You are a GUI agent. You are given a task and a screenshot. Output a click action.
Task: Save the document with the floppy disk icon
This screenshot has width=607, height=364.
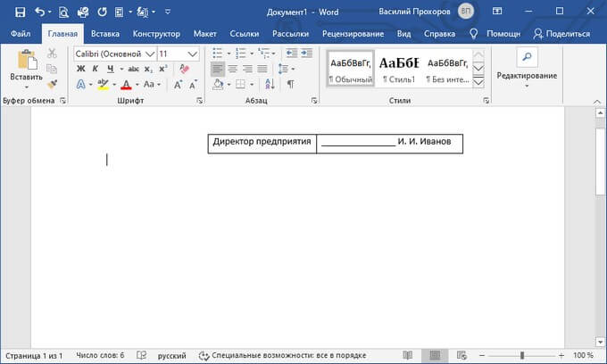coord(21,12)
